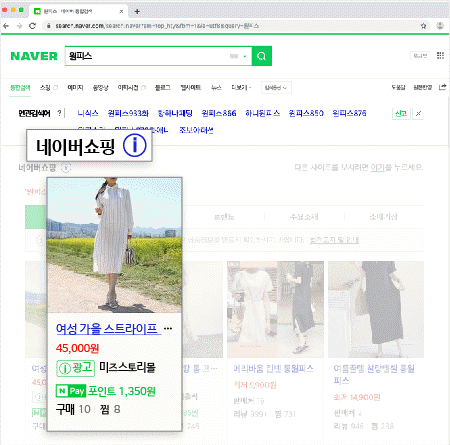Select the 주요소재 filter tab
Image resolution: width=450 pixels, height=445 pixels.
304,217
